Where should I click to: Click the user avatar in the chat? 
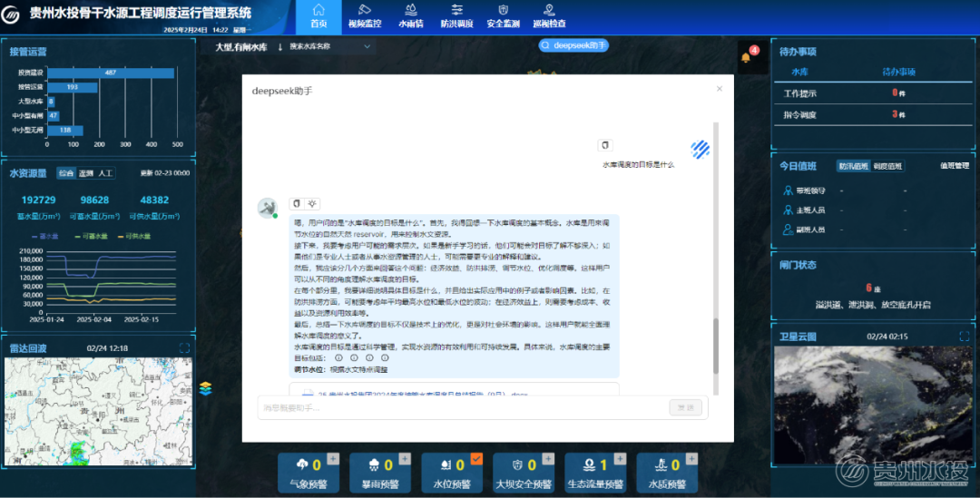point(700,149)
